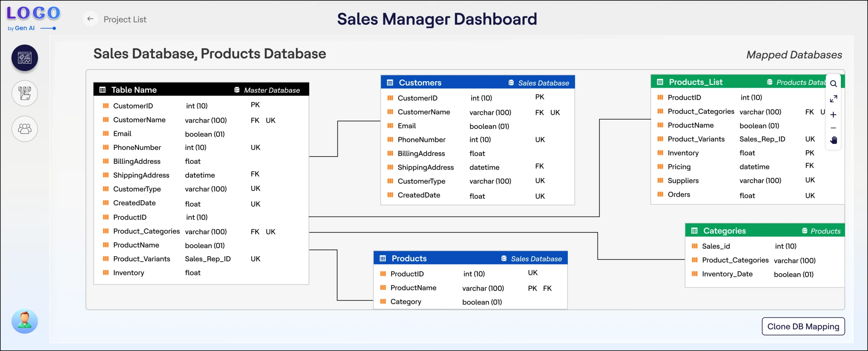Select the Customers table header
This screenshot has width=868, height=351.
478,82
